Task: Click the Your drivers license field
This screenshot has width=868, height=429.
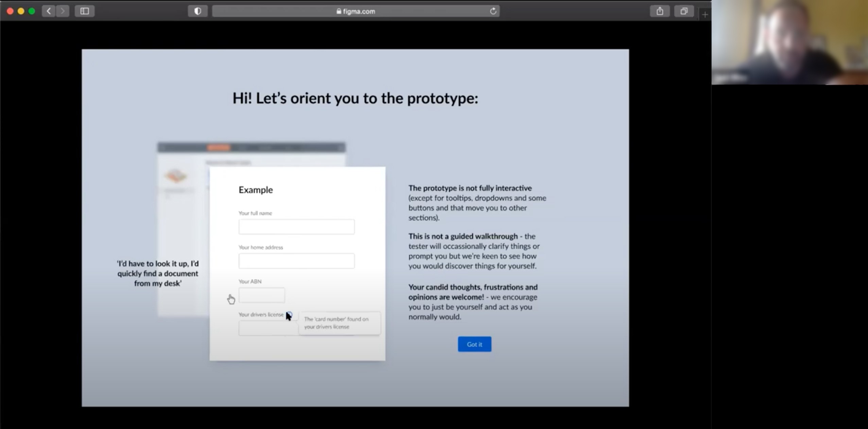Action: coord(265,329)
